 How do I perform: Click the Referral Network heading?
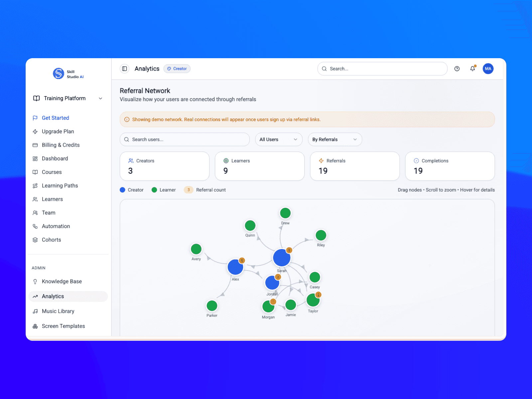click(x=145, y=91)
